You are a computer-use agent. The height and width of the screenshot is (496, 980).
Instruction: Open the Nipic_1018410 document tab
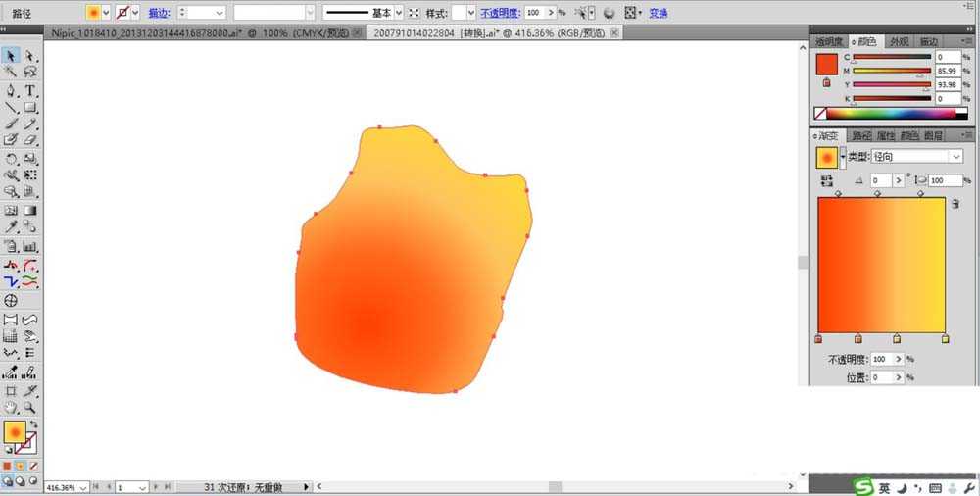(x=200, y=33)
